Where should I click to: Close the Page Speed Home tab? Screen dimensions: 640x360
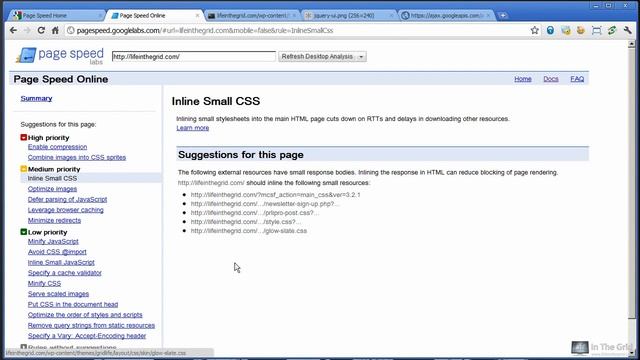[x=100, y=16]
